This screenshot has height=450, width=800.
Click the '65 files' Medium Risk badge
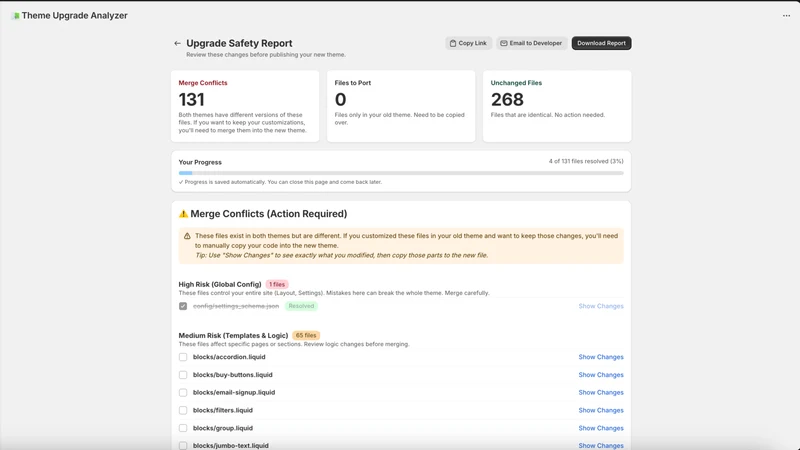tap(306, 336)
